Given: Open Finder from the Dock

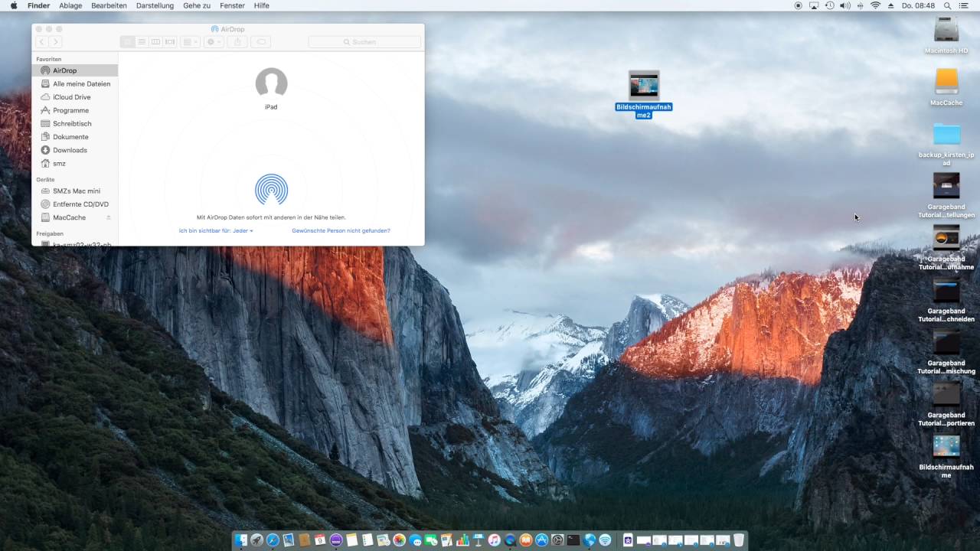Looking at the screenshot, I should (x=241, y=540).
